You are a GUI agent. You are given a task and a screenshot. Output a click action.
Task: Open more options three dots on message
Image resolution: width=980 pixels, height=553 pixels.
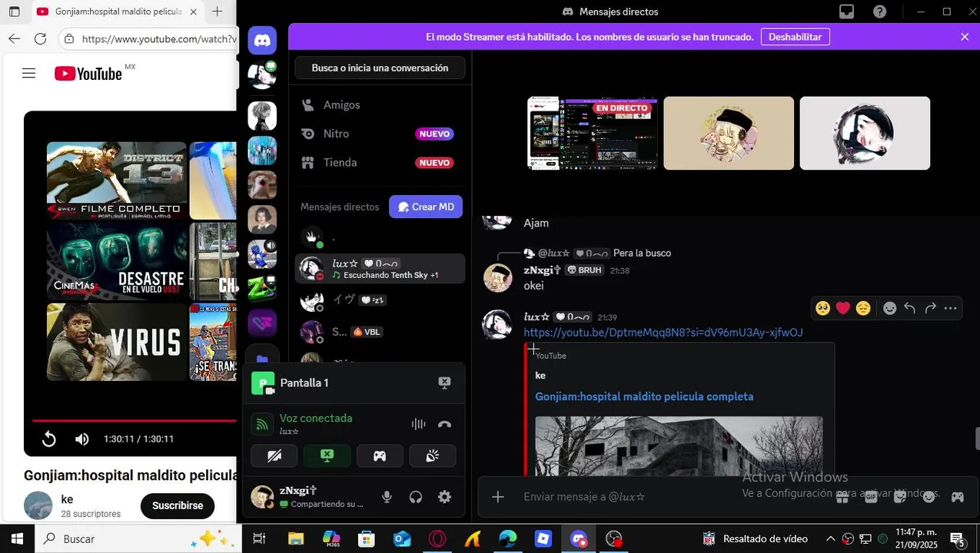coord(950,308)
